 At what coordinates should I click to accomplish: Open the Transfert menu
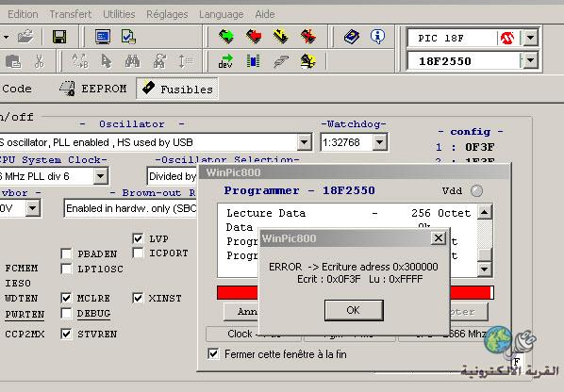[71, 14]
